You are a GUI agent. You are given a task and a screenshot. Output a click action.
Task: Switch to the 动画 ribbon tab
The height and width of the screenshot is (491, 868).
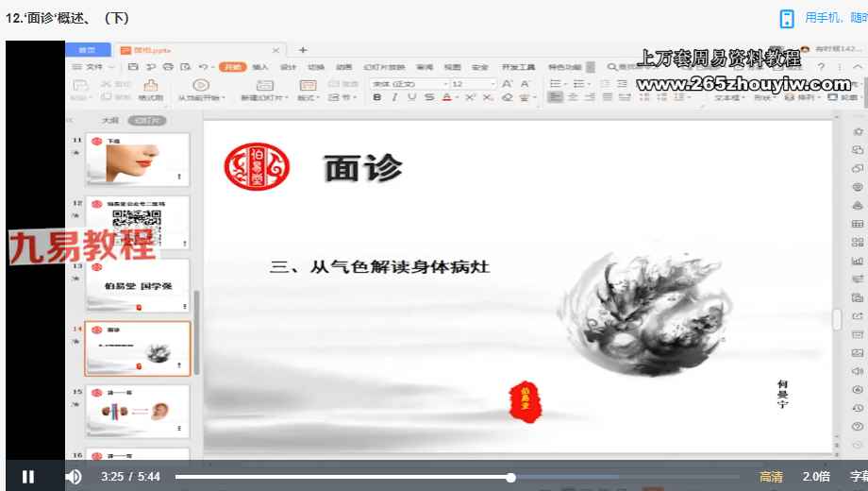pyautogui.click(x=343, y=67)
